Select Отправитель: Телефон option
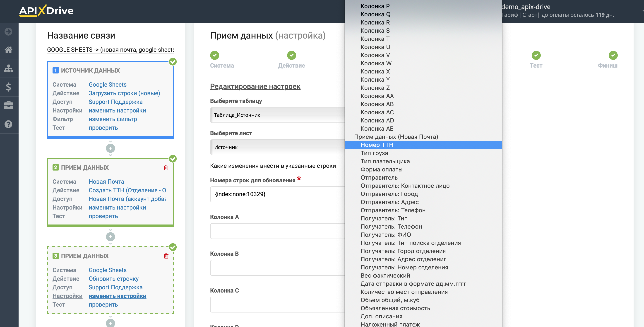 click(423, 210)
